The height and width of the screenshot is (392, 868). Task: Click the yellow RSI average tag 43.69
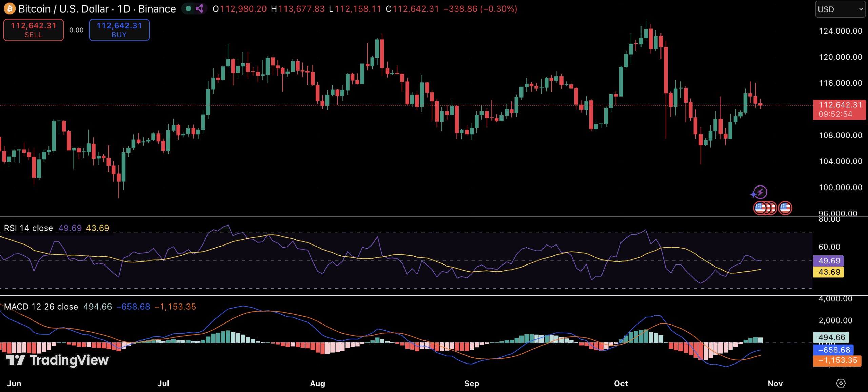pos(829,272)
